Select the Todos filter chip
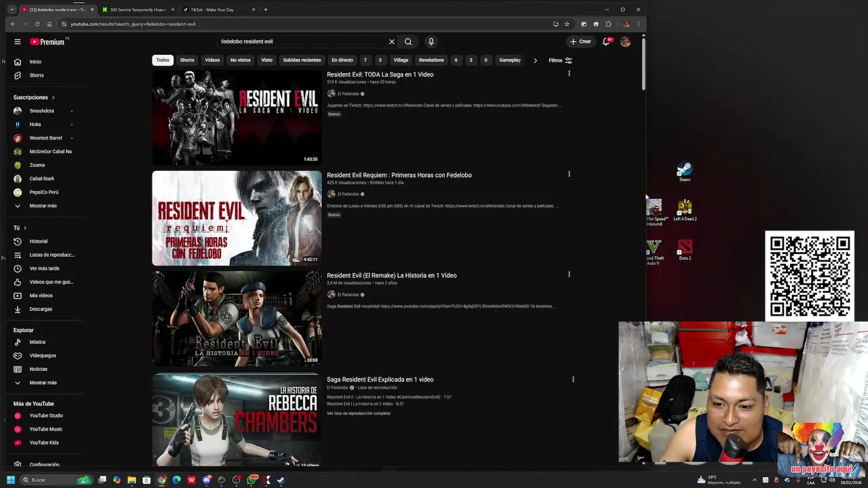 163,60
